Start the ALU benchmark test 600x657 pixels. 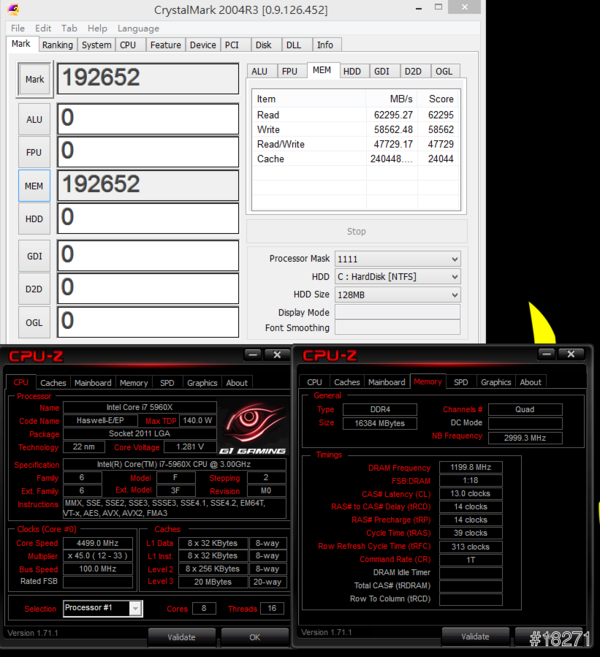[x=34, y=119]
